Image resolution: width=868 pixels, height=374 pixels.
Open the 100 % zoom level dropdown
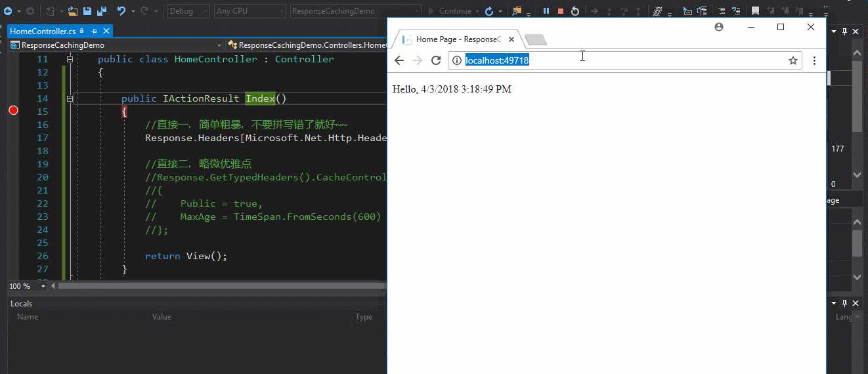click(28, 286)
